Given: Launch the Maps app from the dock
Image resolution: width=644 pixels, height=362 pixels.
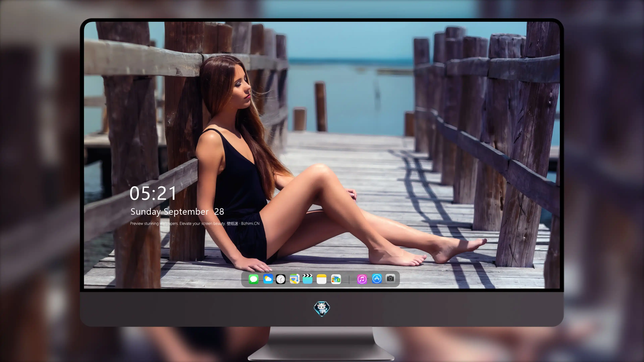Looking at the screenshot, I should (x=294, y=279).
